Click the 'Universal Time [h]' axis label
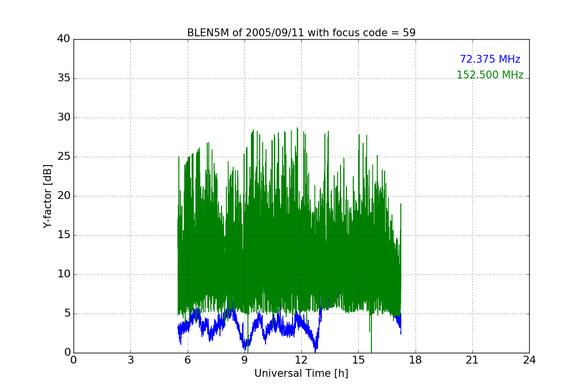 tap(301, 373)
